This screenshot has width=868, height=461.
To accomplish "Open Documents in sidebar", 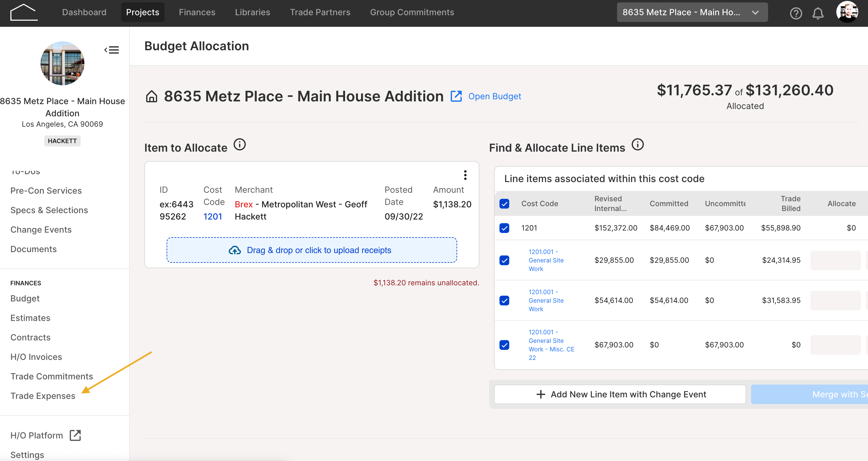I will (34, 249).
